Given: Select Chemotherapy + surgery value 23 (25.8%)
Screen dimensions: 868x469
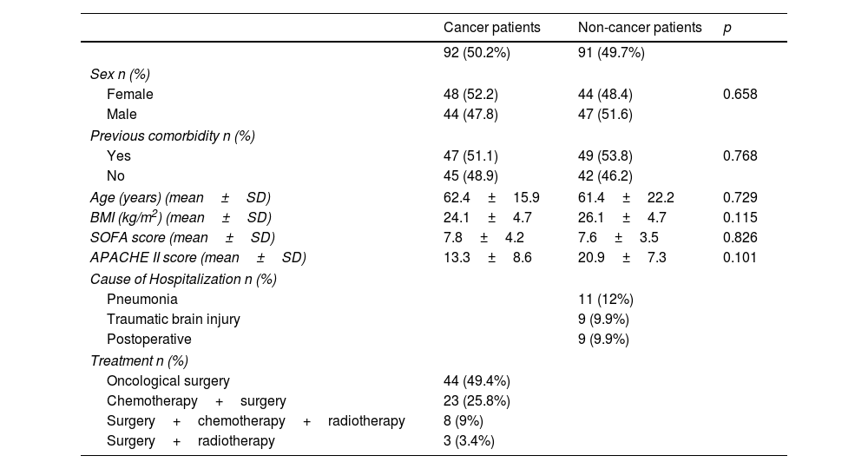Looking at the screenshot, I should click(477, 400).
